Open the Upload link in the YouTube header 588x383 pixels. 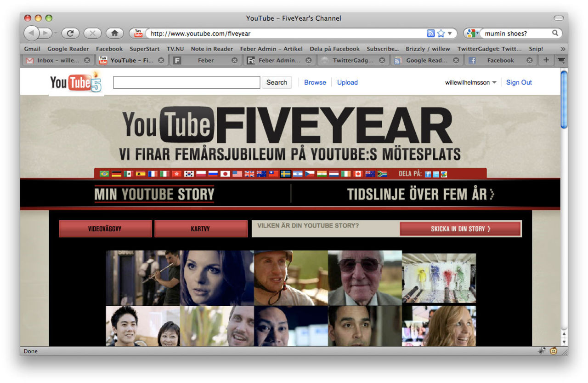coord(347,82)
